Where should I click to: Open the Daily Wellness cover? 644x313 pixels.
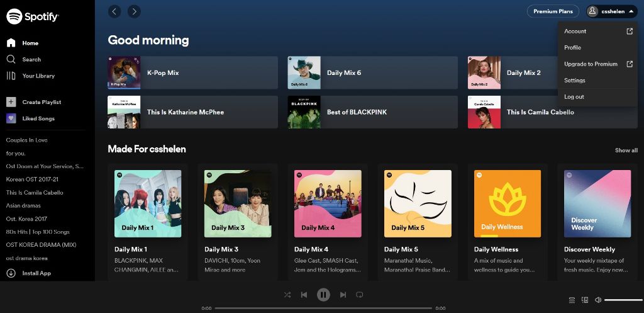(508, 203)
